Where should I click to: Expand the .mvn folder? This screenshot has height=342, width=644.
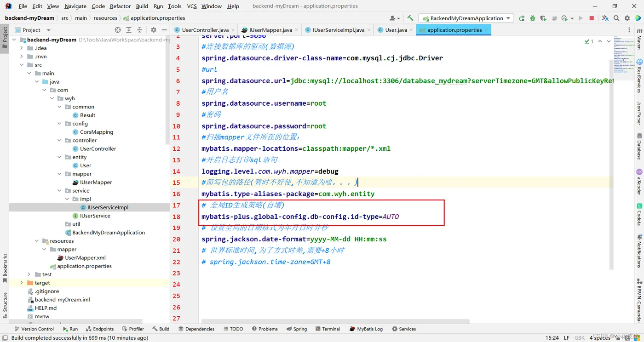point(22,57)
